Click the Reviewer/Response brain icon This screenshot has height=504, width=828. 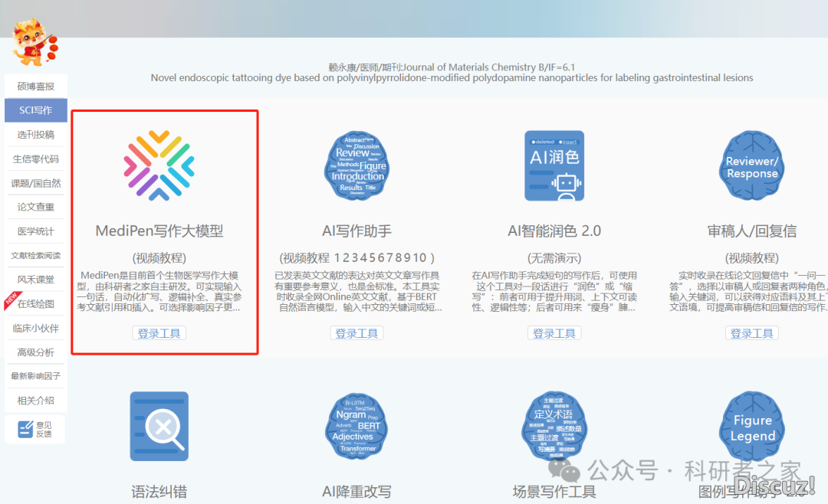click(x=752, y=165)
